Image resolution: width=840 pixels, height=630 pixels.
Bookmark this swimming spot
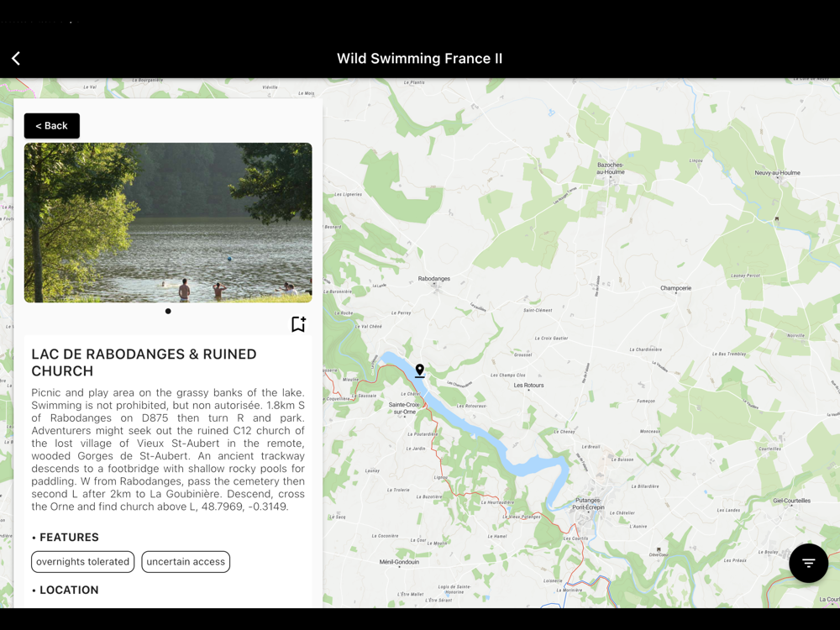(298, 324)
